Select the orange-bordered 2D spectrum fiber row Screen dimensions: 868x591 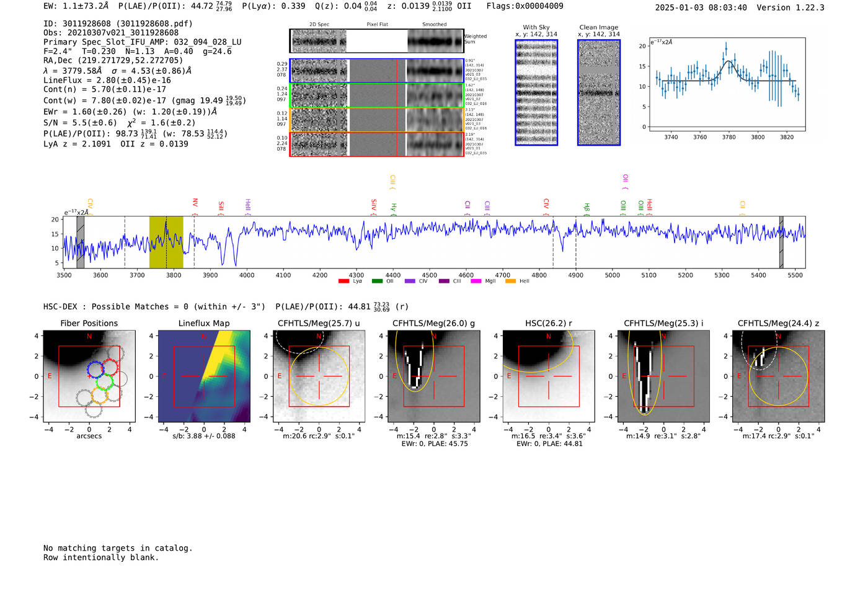click(376, 120)
